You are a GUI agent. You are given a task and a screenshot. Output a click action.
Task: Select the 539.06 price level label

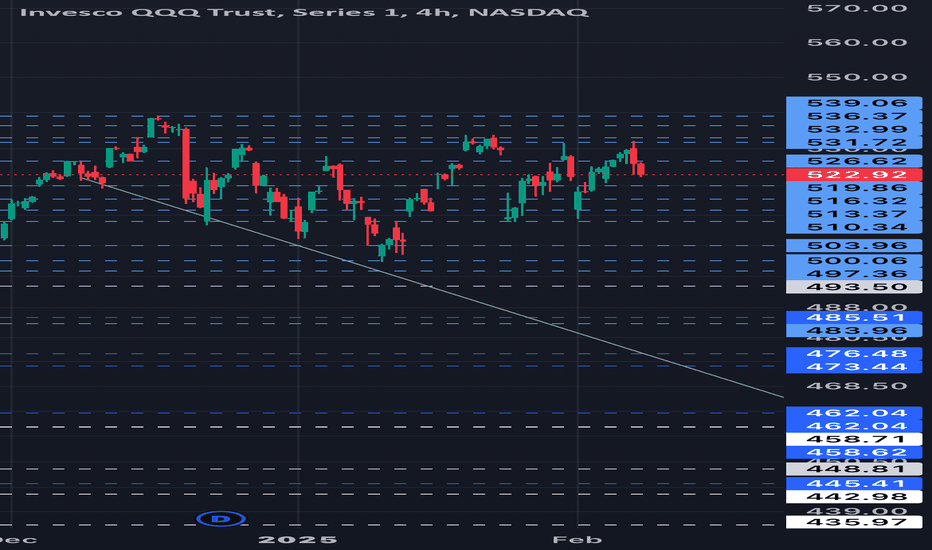click(854, 103)
